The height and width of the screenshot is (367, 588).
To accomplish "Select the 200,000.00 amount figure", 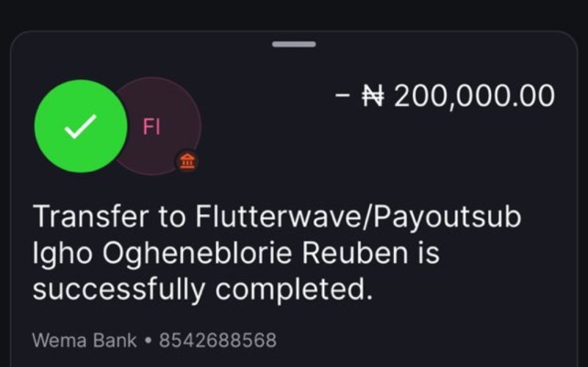I will coord(474,96).
